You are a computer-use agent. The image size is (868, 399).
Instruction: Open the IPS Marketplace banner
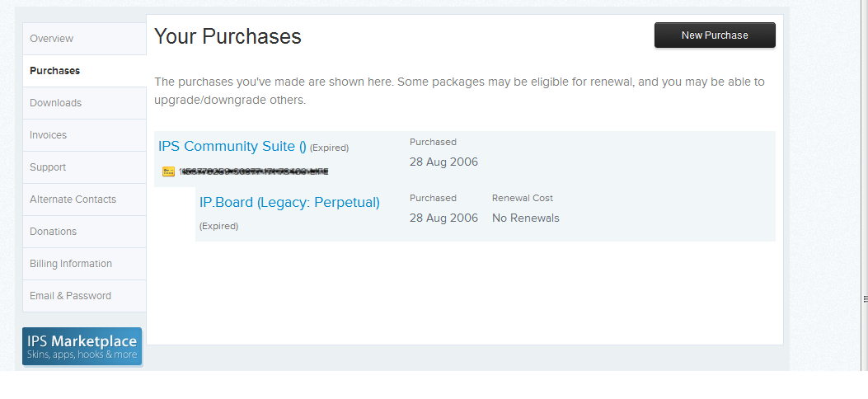click(x=82, y=346)
